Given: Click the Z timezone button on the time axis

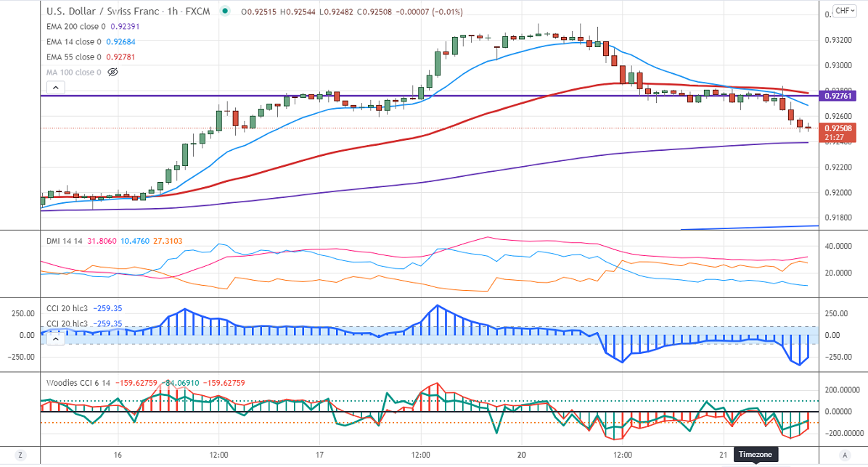Looking at the screenshot, I should pyautogui.click(x=20, y=455).
